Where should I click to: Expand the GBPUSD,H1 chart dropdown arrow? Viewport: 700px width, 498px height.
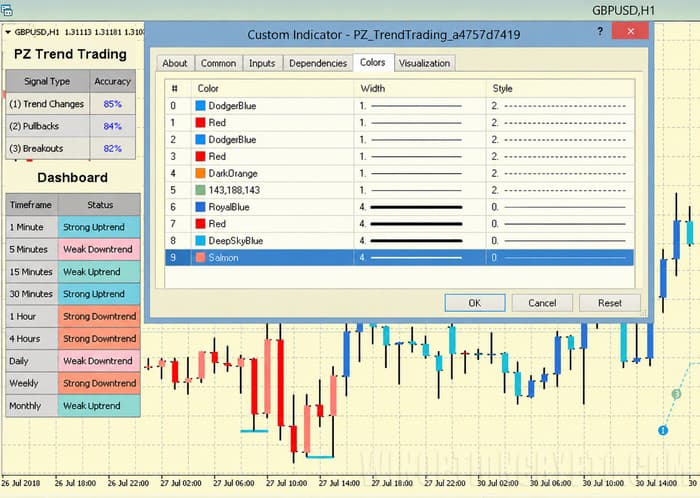(x=8, y=32)
